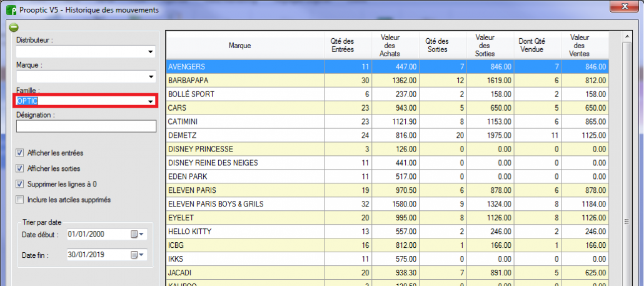The width and height of the screenshot is (644, 286).
Task: Click the table scrollbar up arrow
Action: pyautogui.click(x=626, y=37)
